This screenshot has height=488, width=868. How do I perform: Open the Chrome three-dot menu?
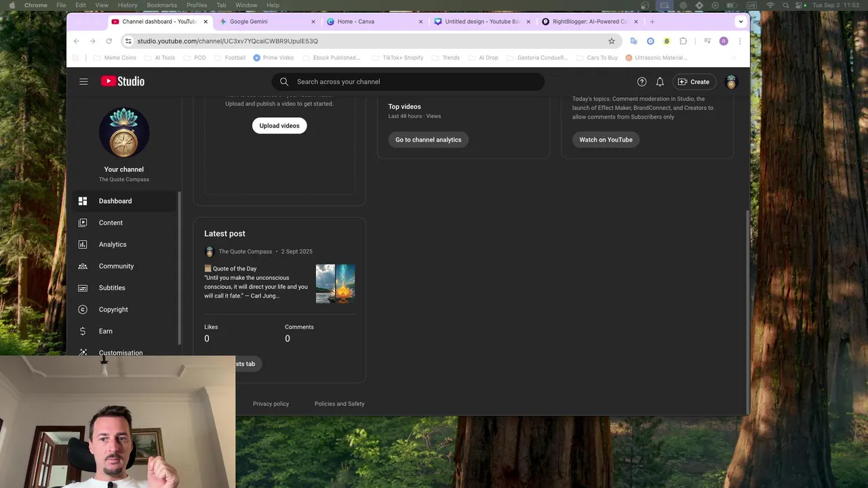[740, 41]
